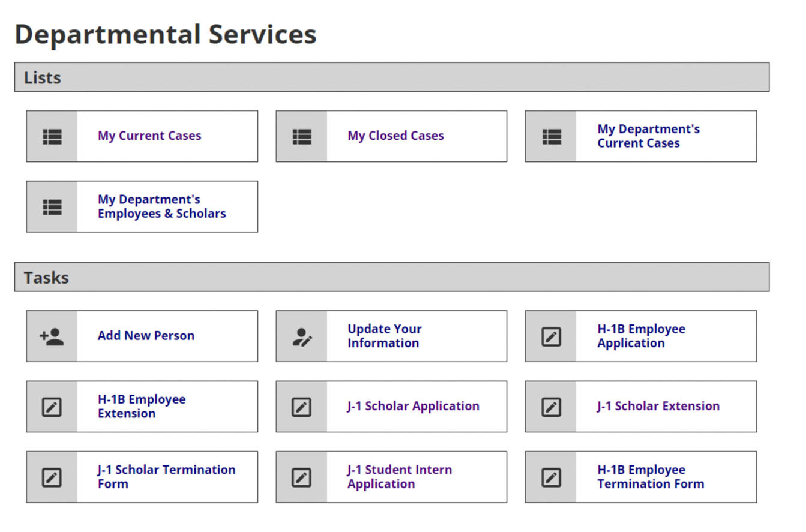Click edit icon beside J-1 Scholar Application
The width and height of the screenshot is (806, 532).
pyautogui.click(x=301, y=407)
